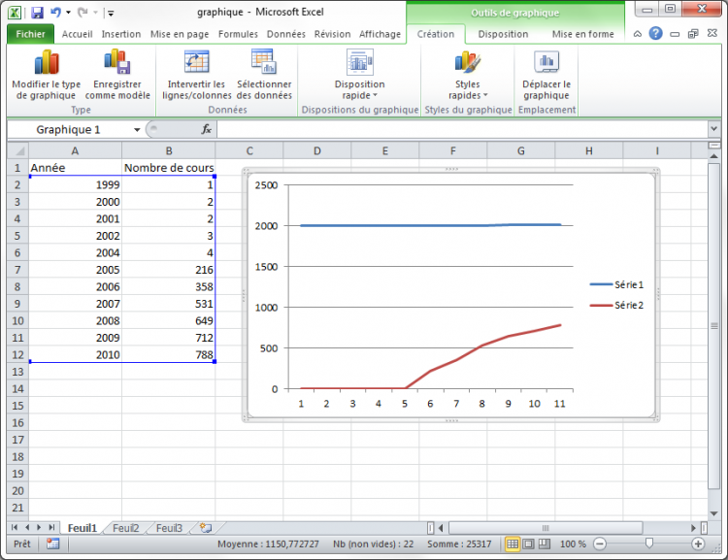Click Enregistrer comme modèle icon
The height and width of the screenshot is (560, 728).
tap(117, 64)
